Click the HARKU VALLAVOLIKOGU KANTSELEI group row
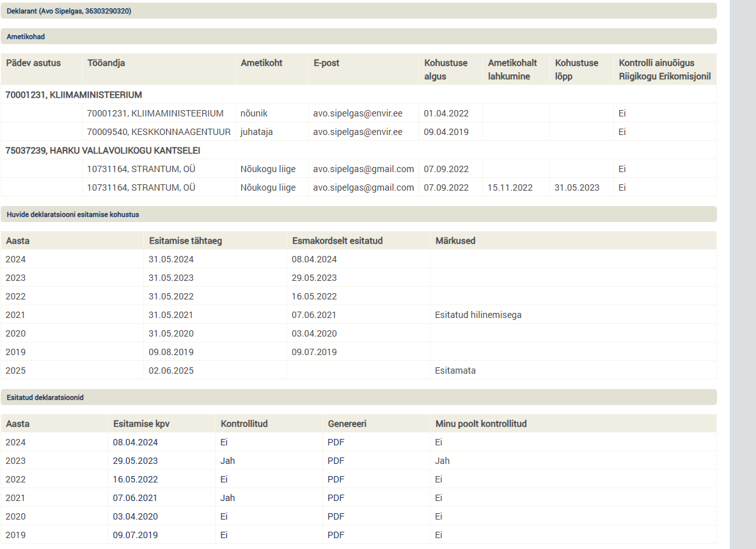756x549 pixels. pyautogui.click(x=359, y=150)
